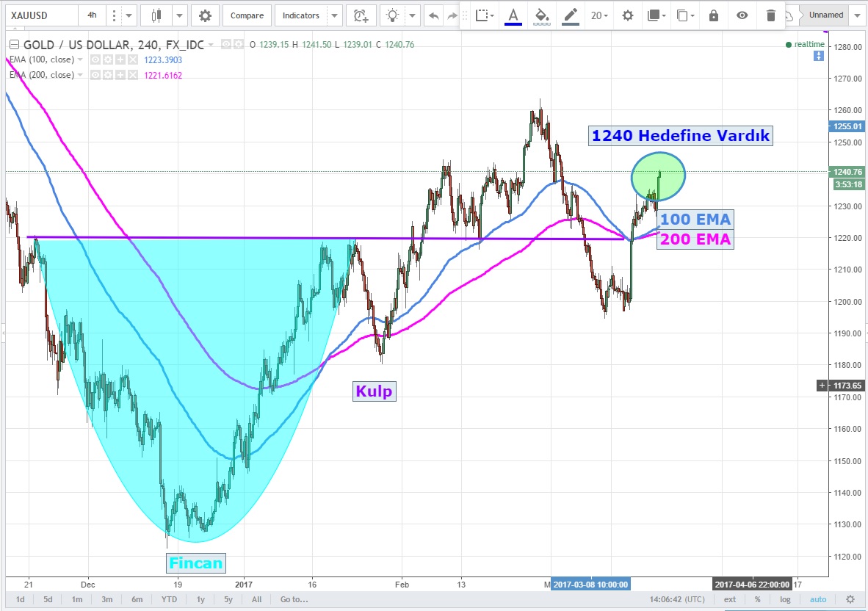Select the paint bucket fill tool
The width and height of the screenshot is (868, 611).
click(541, 15)
